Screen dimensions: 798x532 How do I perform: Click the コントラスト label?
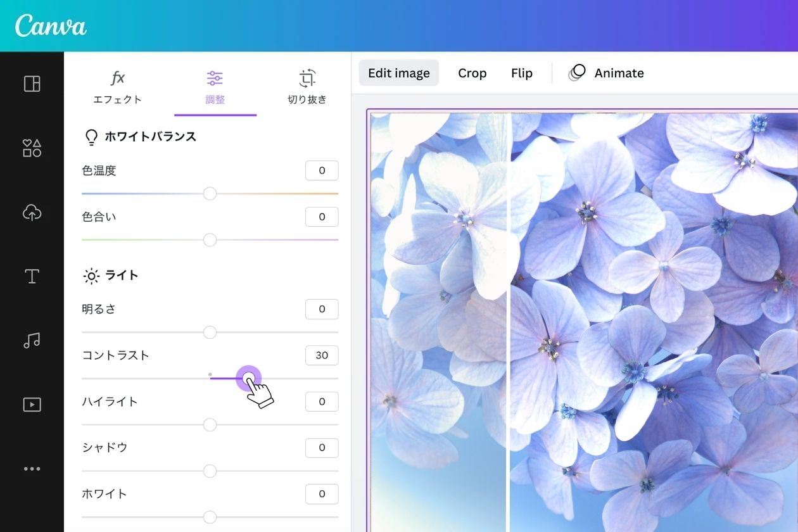[116, 355]
